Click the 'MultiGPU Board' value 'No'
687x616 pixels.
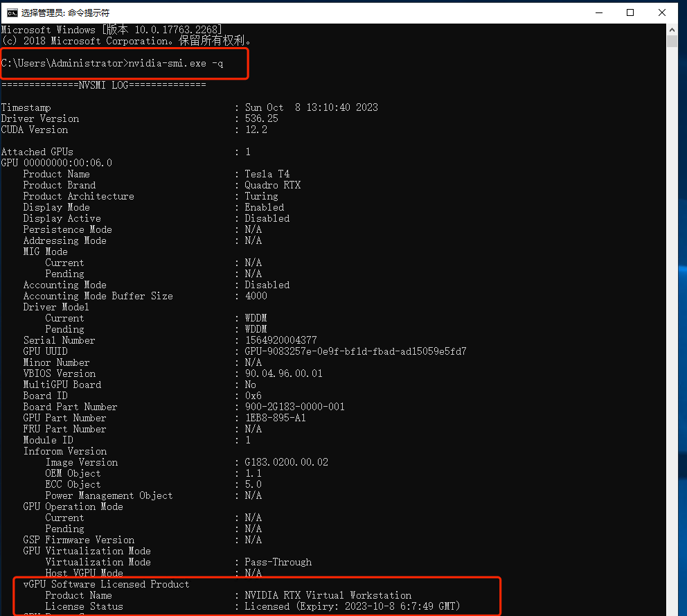tap(251, 385)
